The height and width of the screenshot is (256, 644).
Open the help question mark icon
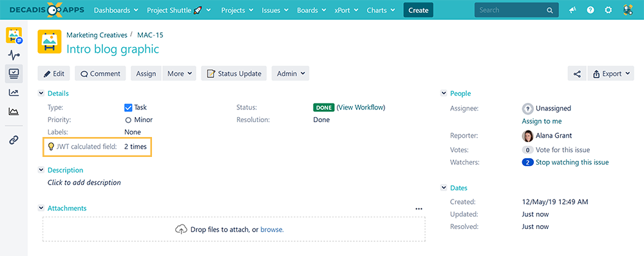pyautogui.click(x=590, y=10)
